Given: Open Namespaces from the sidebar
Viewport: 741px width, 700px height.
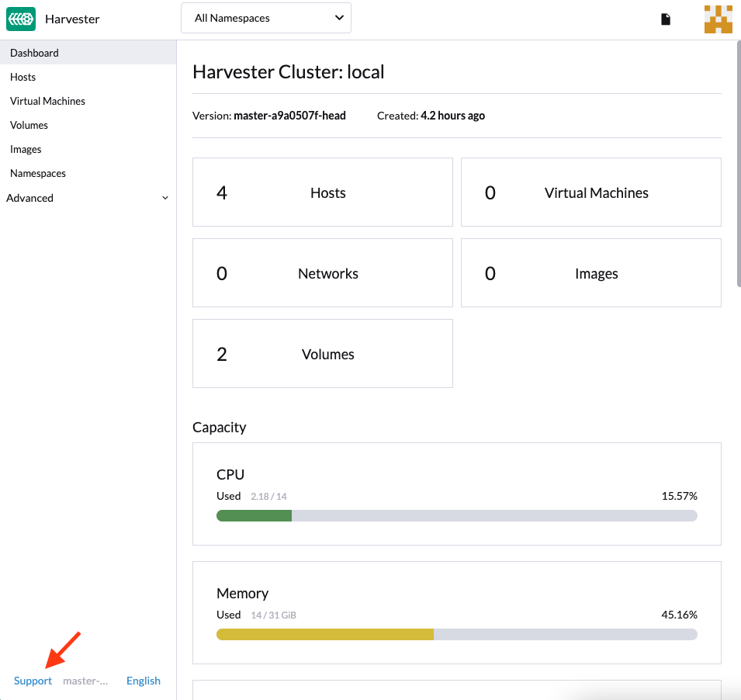Looking at the screenshot, I should coord(37,173).
